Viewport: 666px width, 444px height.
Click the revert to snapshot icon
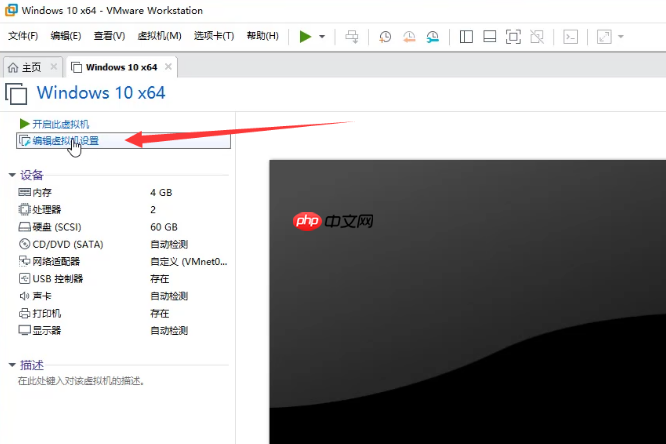pos(409,37)
